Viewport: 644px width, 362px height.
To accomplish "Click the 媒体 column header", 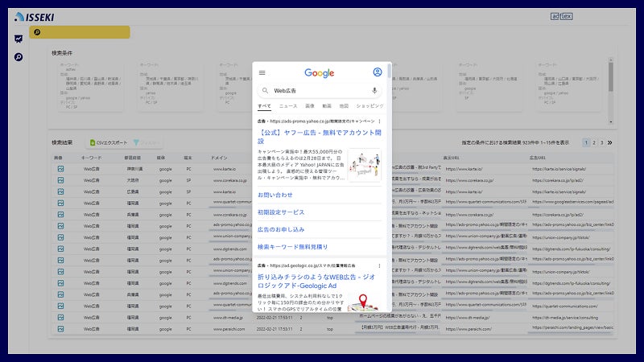I will click(160, 158).
